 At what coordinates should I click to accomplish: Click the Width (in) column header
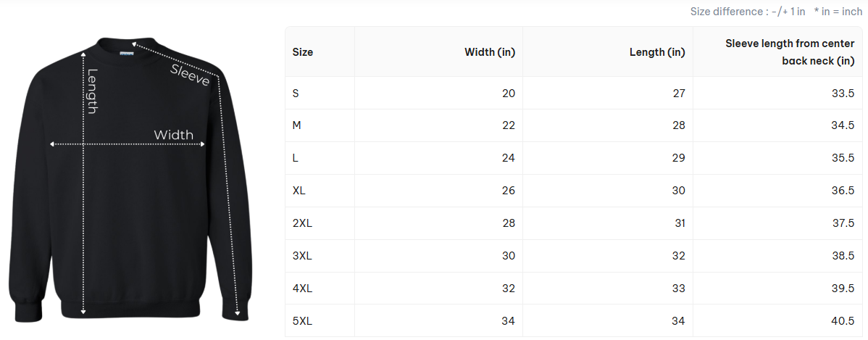click(490, 52)
